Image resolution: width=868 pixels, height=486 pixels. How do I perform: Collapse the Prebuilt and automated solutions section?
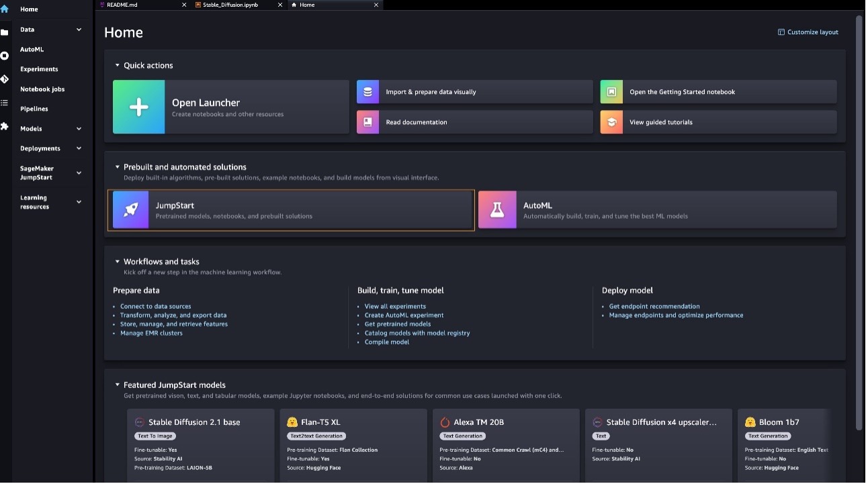[118, 167]
